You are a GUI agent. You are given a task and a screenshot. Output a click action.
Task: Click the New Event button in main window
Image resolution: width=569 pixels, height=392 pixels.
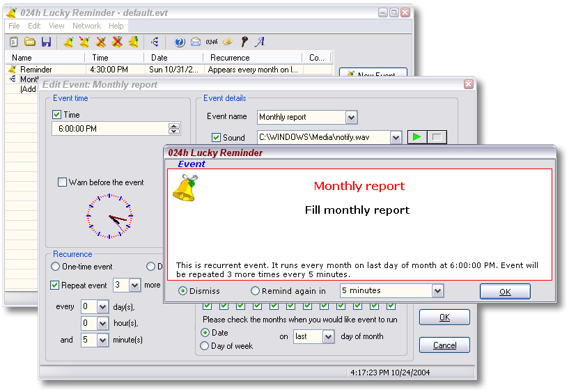click(373, 72)
